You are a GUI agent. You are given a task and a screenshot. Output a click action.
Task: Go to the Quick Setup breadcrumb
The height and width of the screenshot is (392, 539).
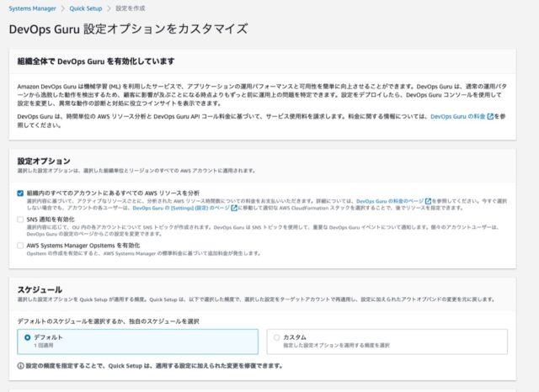coord(86,8)
